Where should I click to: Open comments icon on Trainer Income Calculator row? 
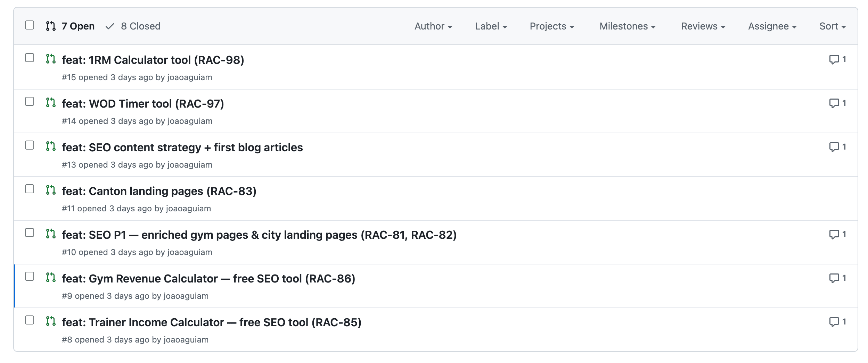coord(834,322)
